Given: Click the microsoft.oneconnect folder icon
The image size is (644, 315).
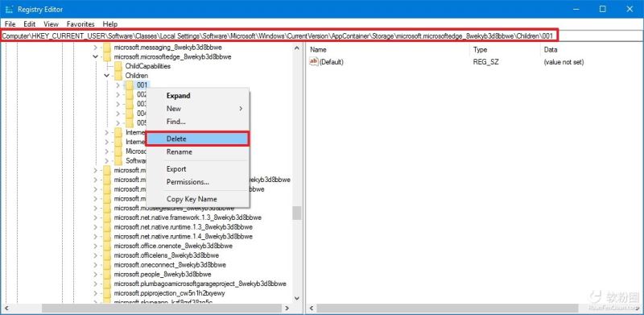Looking at the screenshot, I should 107,265.
